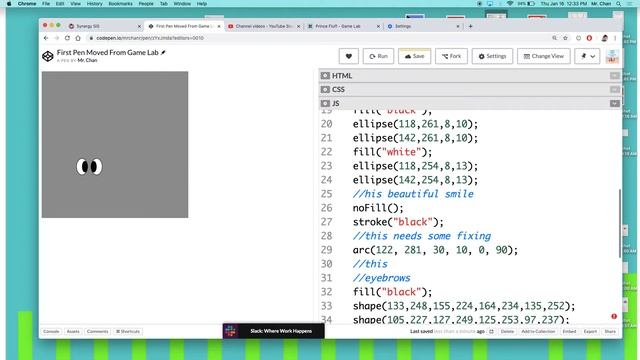Switch to the Settings browser tab
This screenshot has height=360, width=640.
[423, 26]
